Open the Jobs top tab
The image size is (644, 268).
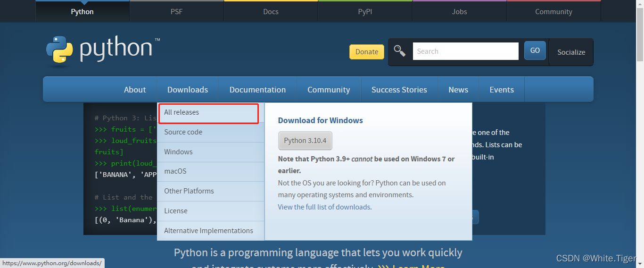click(460, 11)
